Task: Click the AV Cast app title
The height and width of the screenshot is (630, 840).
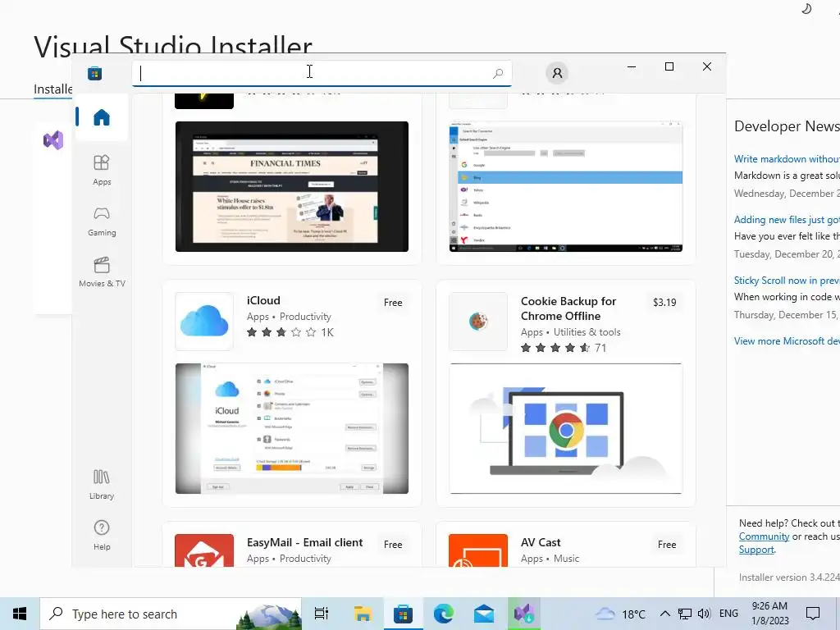Action: pos(541,543)
